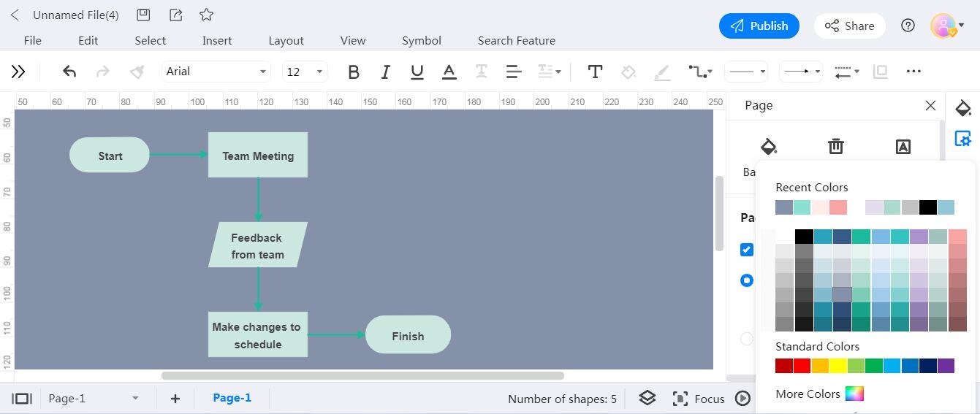Click the watermark icon in Page panel
This screenshot has height=414, width=980.
(903, 147)
